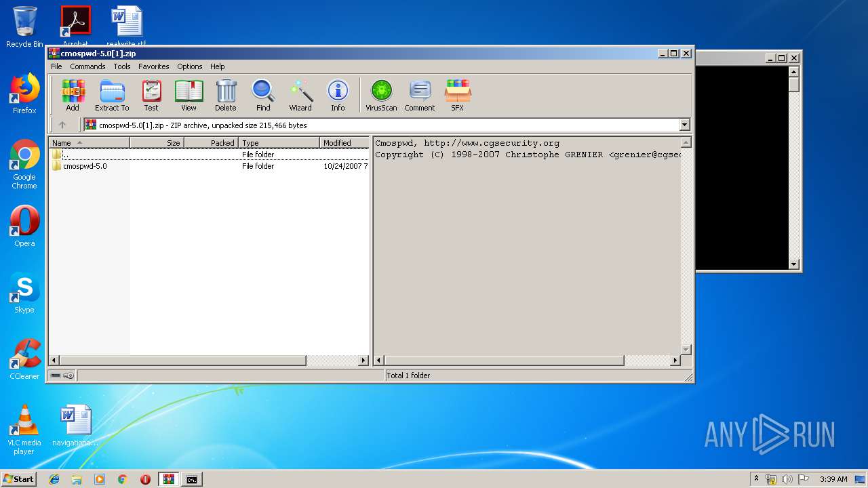Go up one folder level arrow
868x488 pixels.
(x=62, y=125)
